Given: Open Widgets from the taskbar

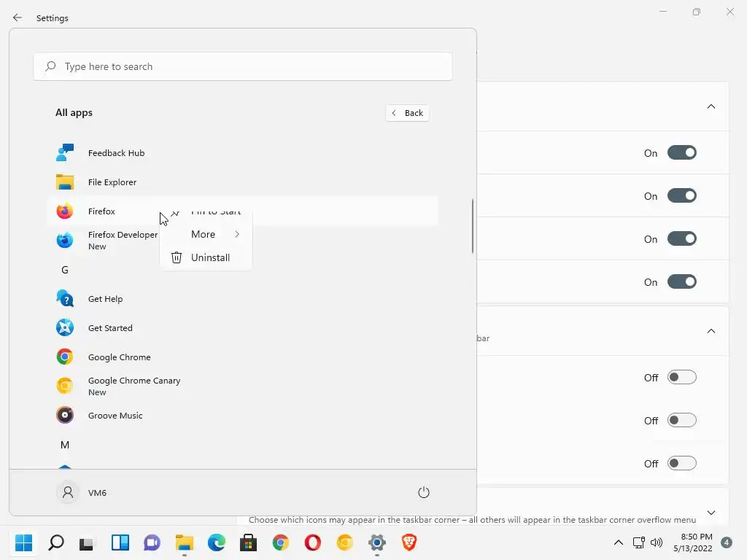Looking at the screenshot, I should [x=120, y=542].
